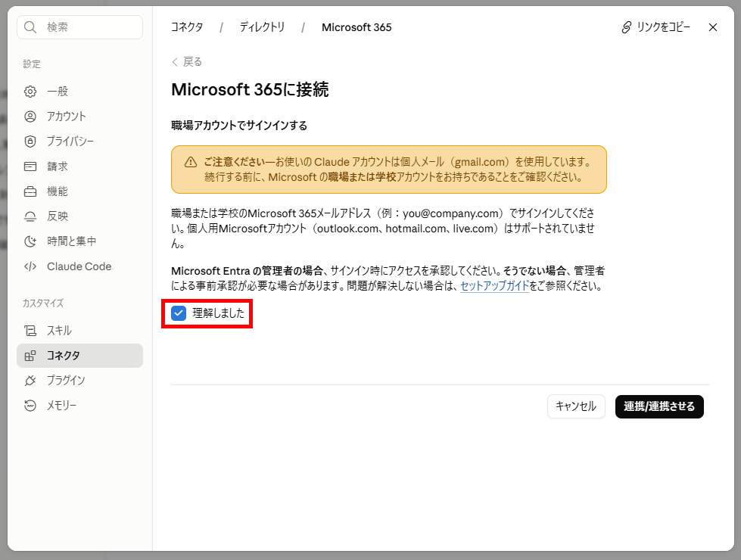Click the history icon beside メモリー
This screenshot has height=560, width=741.
coord(30,406)
